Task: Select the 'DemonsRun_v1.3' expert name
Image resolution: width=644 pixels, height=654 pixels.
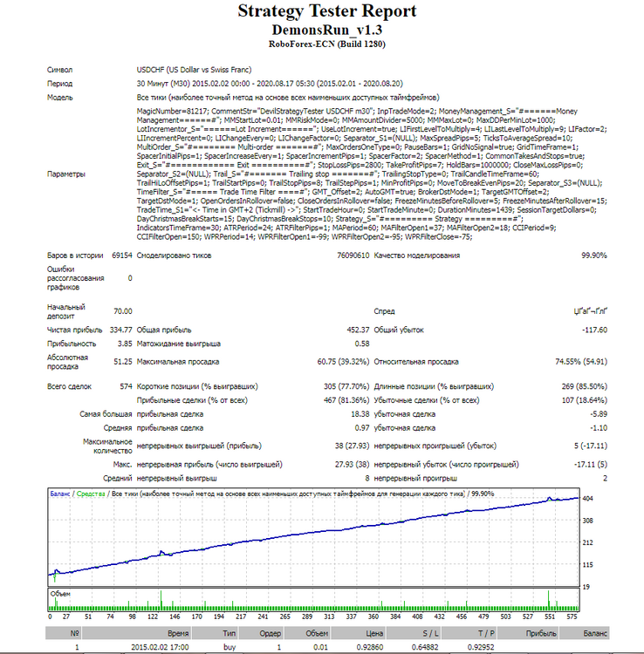Action: coord(327,30)
